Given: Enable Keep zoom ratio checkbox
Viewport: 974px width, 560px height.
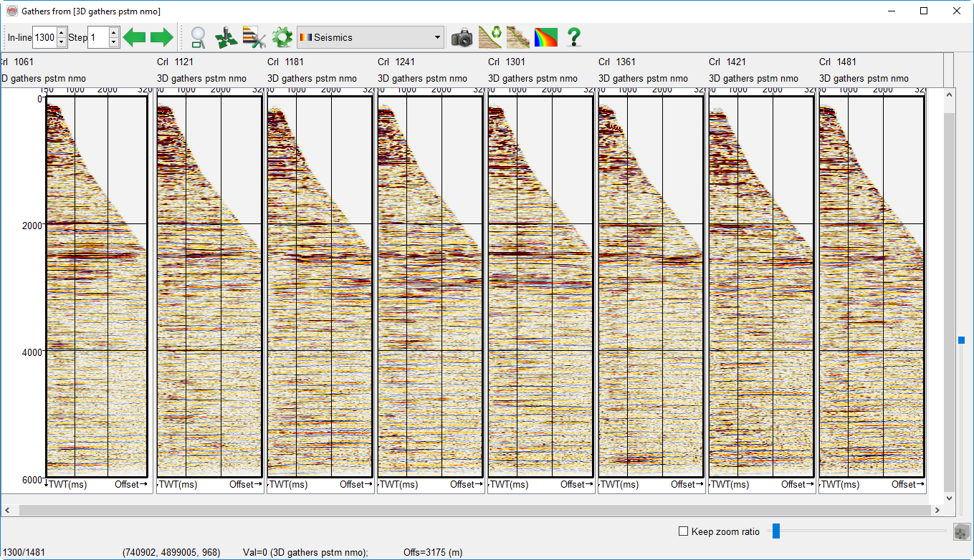Looking at the screenshot, I should (x=684, y=531).
